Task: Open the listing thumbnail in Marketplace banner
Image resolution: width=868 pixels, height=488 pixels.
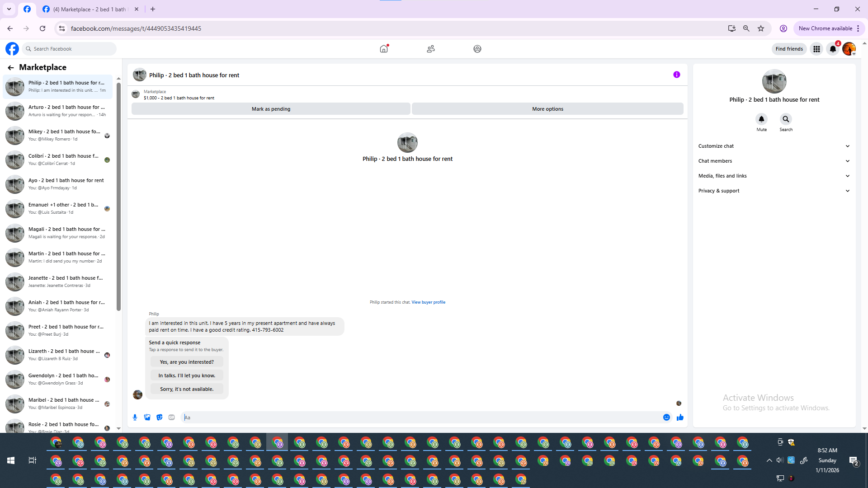Action: coord(136,94)
